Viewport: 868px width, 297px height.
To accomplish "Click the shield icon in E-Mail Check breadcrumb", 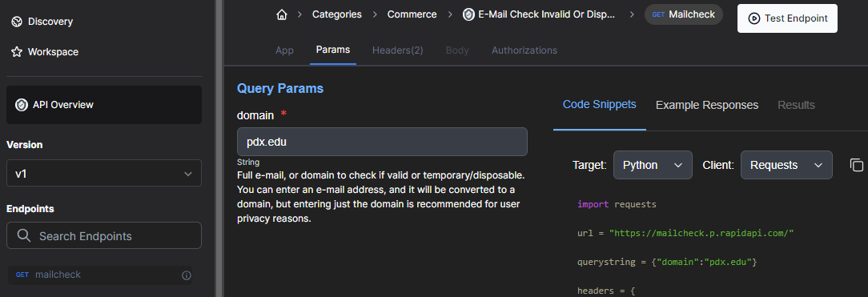I will pos(468,15).
